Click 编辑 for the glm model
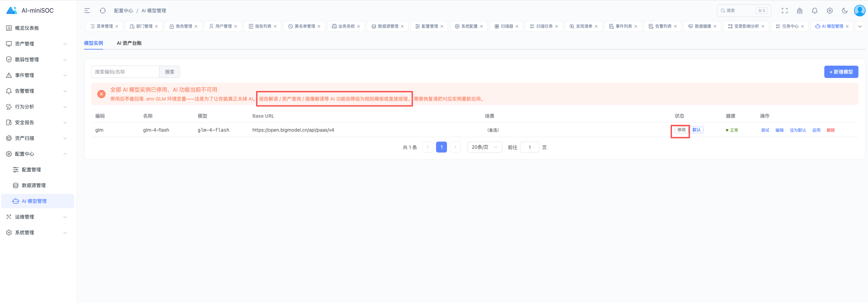This screenshot has height=303, width=868. [x=779, y=130]
